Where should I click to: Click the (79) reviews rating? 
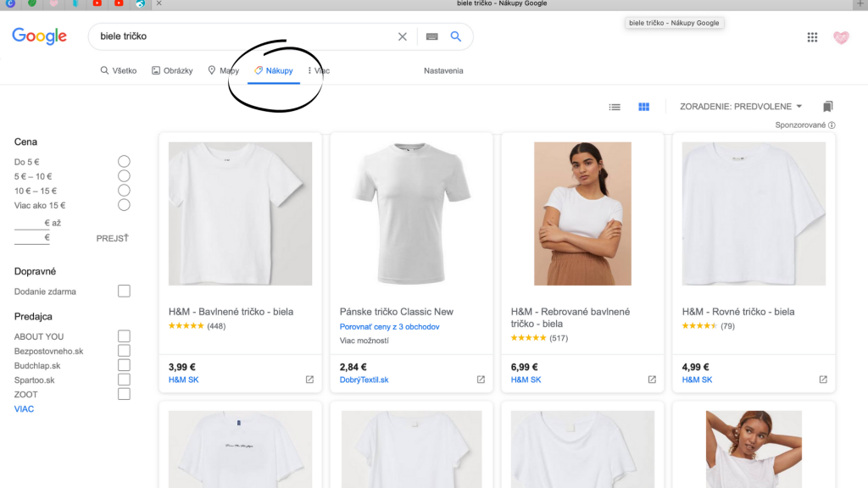709,326
